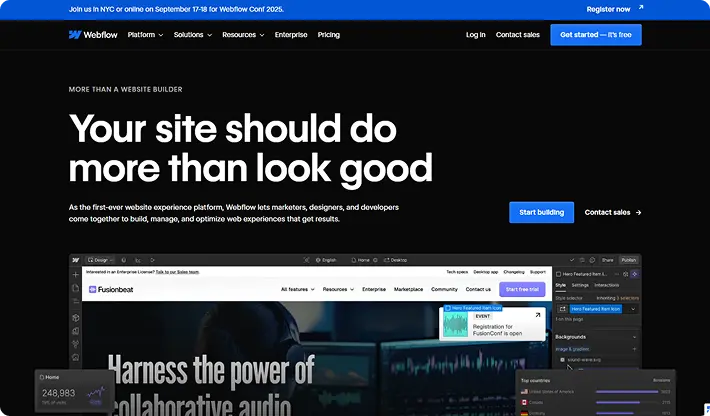Click the monitor icon next to Desktop
The image size is (710, 416).
pos(386,260)
